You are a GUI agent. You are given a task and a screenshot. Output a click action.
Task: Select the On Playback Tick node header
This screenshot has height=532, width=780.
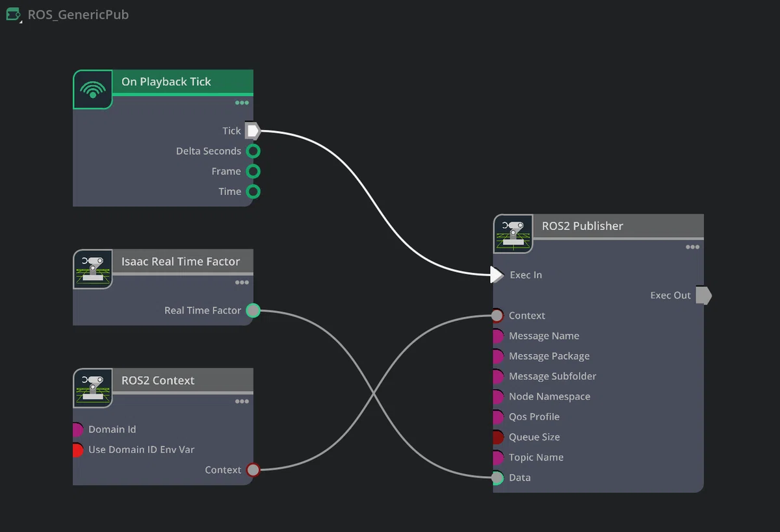click(182, 82)
